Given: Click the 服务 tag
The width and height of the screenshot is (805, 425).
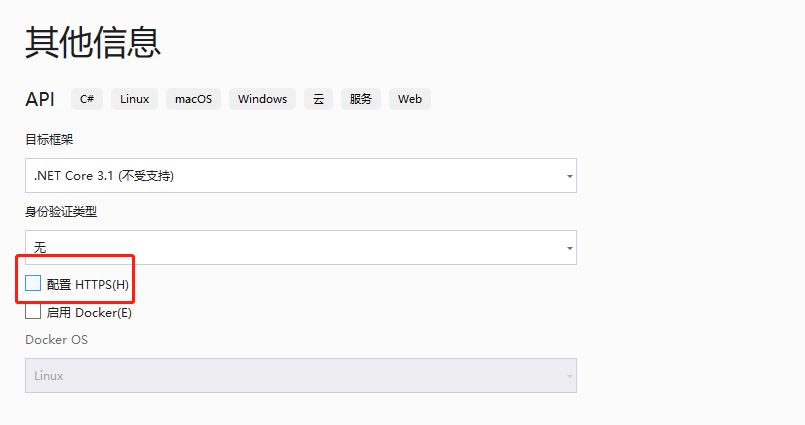Looking at the screenshot, I should [x=360, y=99].
